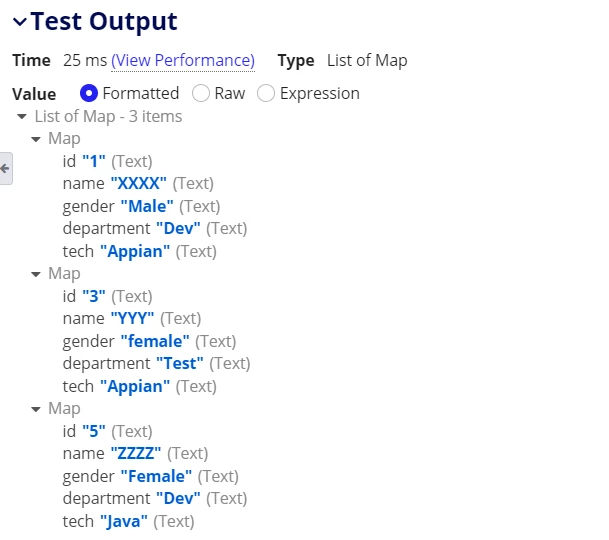The height and width of the screenshot is (540, 609).
Task: Click the gender "Male" entry
Action: coord(141,206)
